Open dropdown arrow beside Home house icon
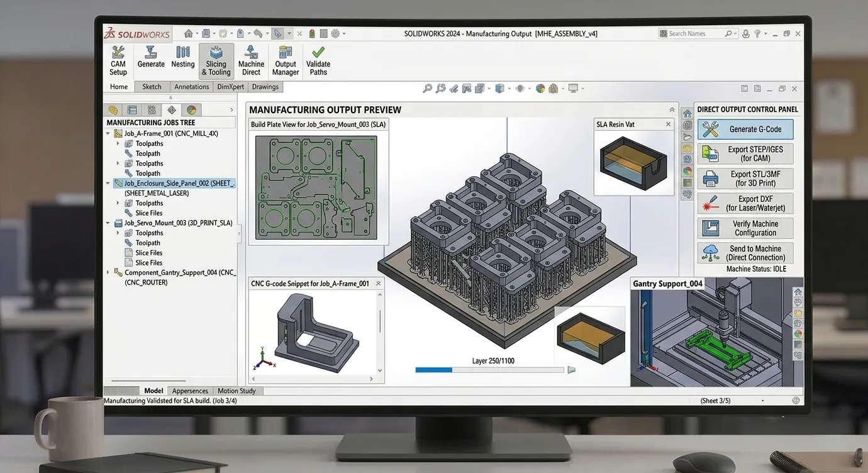 click(197, 33)
